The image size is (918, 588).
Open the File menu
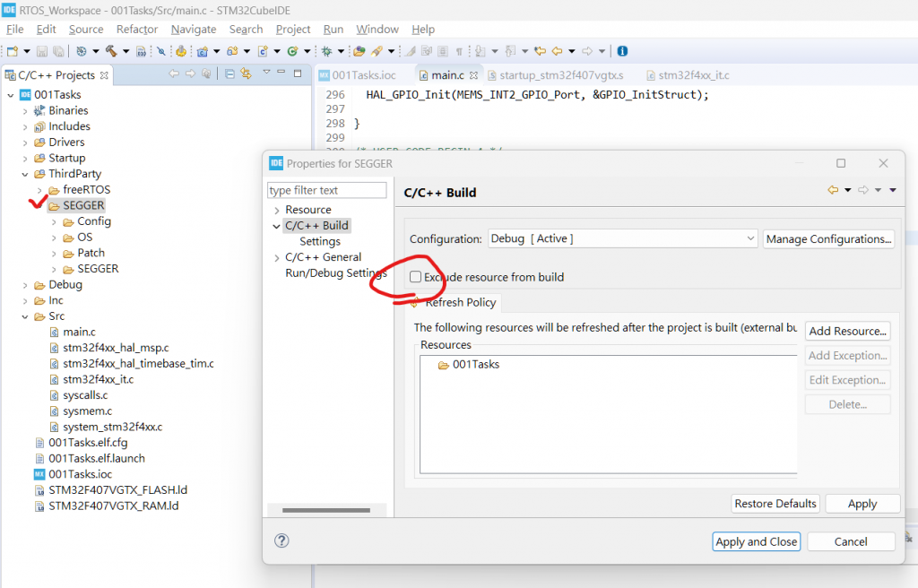click(x=14, y=30)
